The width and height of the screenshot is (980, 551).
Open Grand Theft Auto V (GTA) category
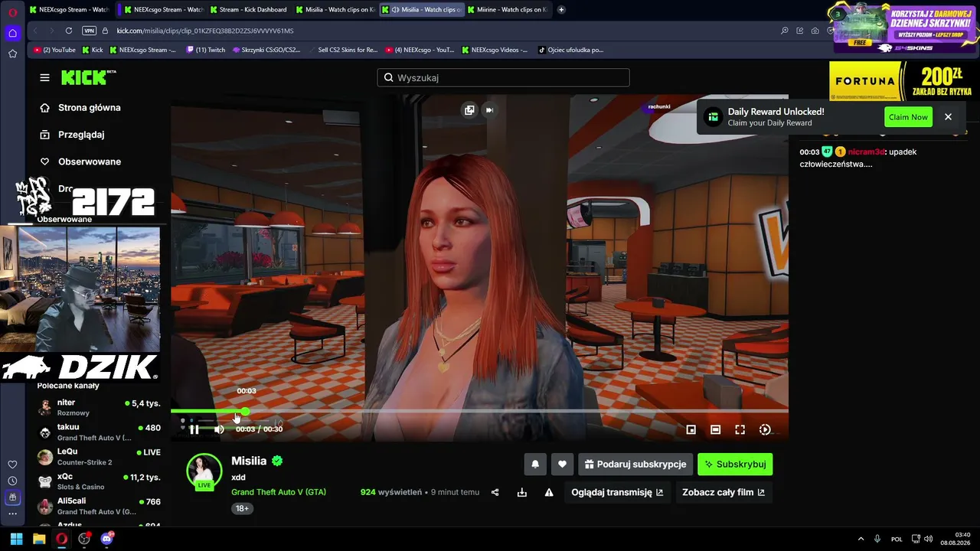(279, 492)
